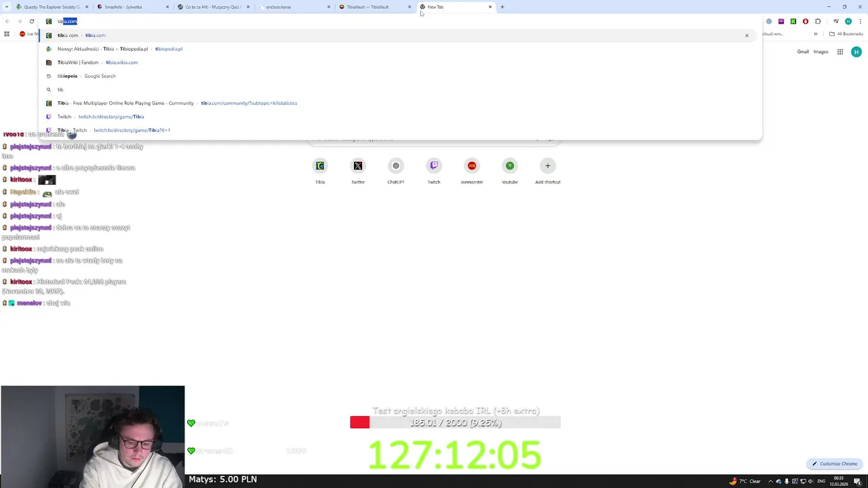The width and height of the screenshot is (868, 488).
Task: Select TibiaWiki Fandom suggestion
Action: click(399, 62)
